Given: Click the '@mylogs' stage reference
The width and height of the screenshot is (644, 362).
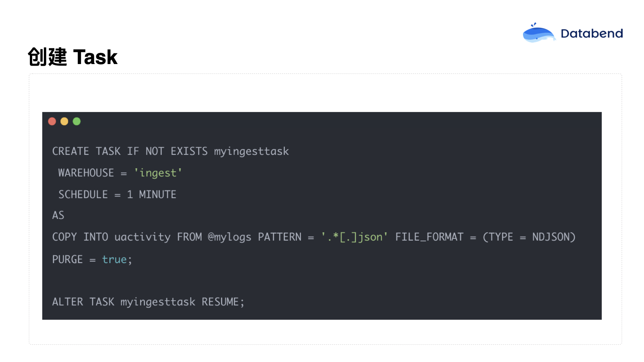Looking at the screenshot, I should 230,237.
